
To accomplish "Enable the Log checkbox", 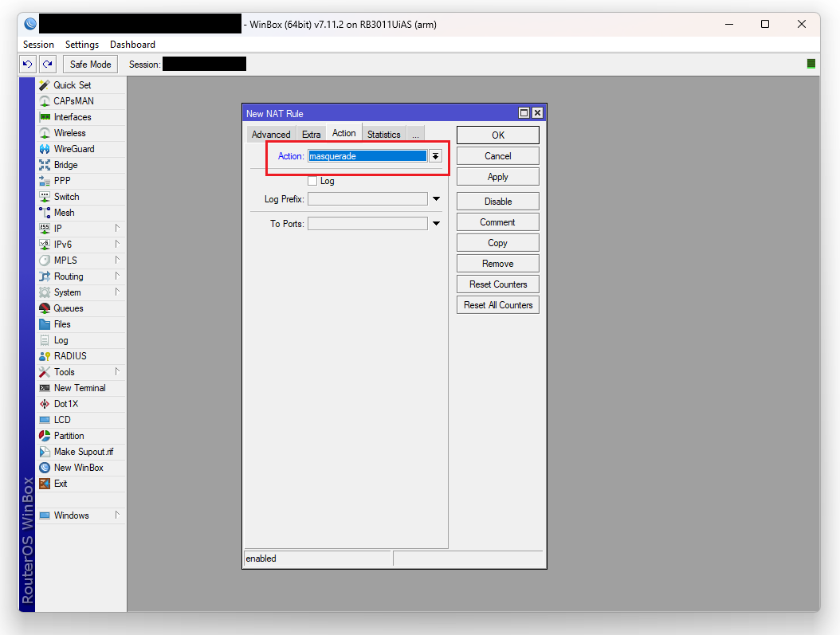I will point(312,181).
